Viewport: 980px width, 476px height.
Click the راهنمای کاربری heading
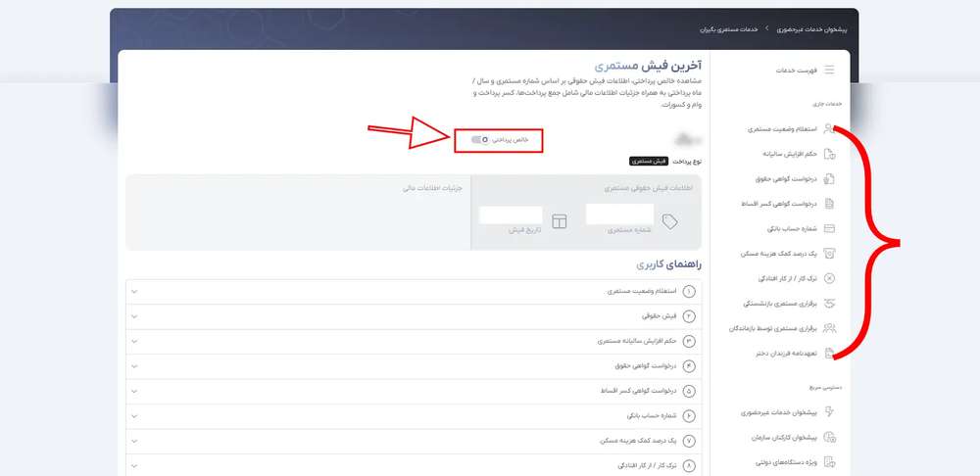pos(669,264)
